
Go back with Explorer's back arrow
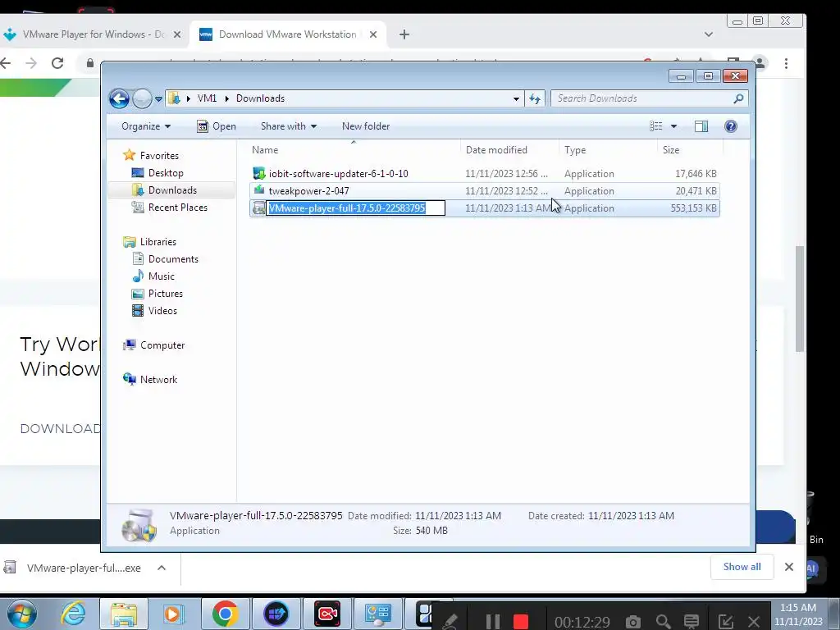(x=119, y=98)
